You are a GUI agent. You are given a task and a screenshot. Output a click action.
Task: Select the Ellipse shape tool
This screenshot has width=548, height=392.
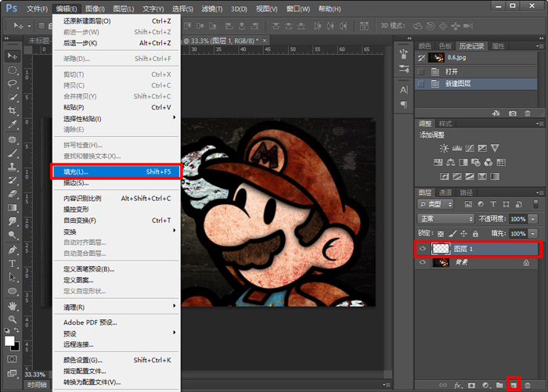[x=13, y=291]
